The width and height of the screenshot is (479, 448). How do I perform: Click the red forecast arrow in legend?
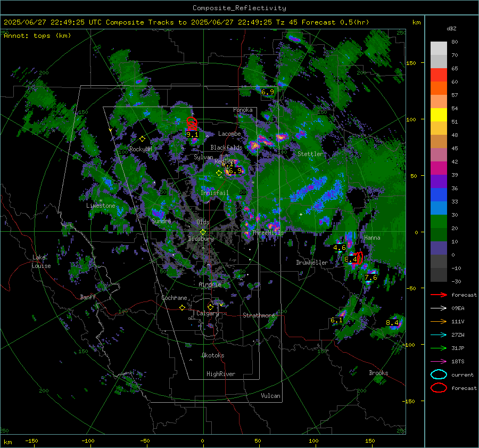[439, 295]
